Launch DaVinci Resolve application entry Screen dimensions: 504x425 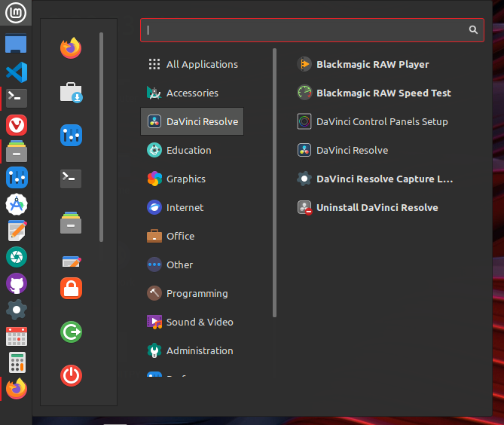(x=343, y=150)
